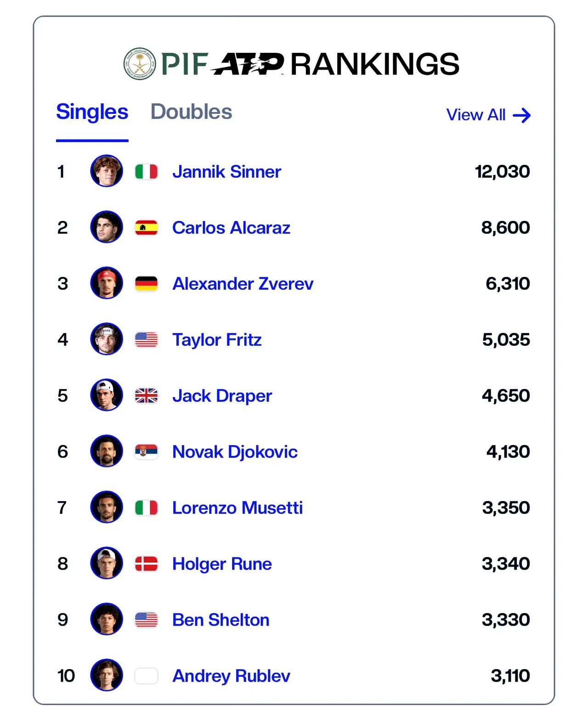Click the Italy flag next to Jannik Sinner

coord(147,172)
